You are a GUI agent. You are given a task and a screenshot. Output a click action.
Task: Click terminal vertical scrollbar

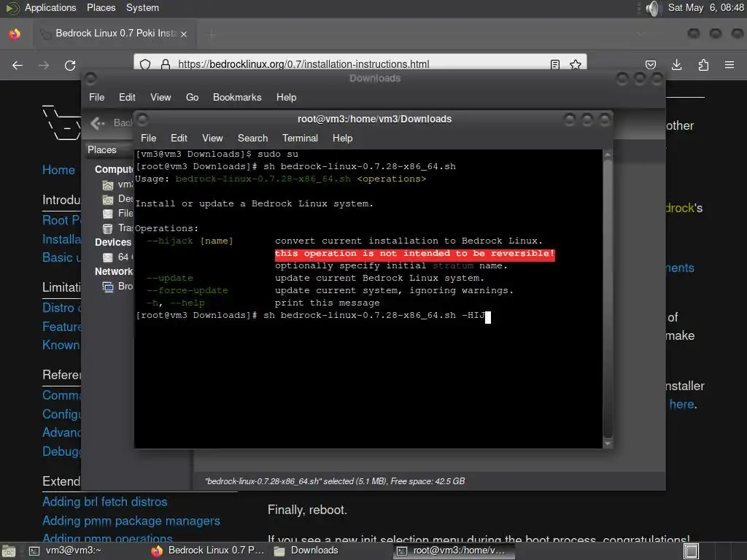pos(608,297)
